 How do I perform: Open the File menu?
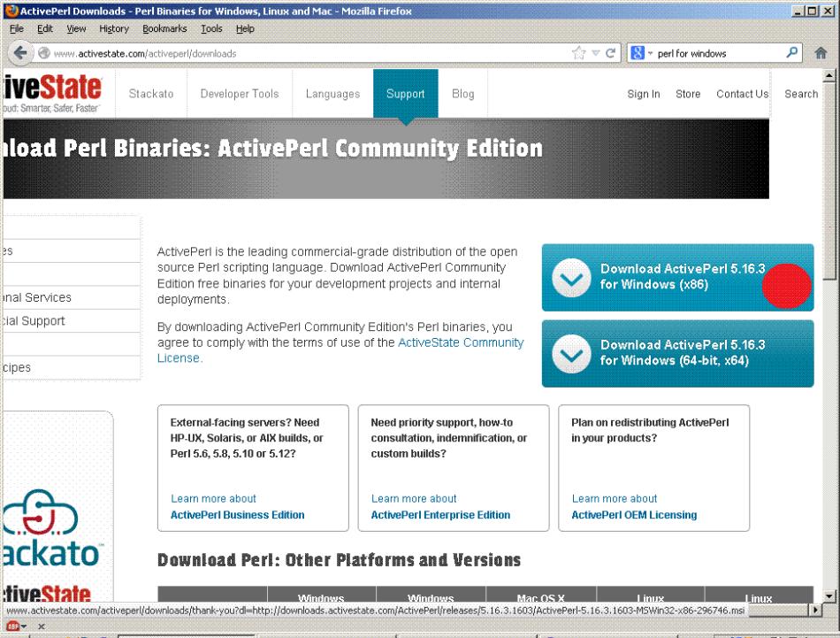(17, 29)
